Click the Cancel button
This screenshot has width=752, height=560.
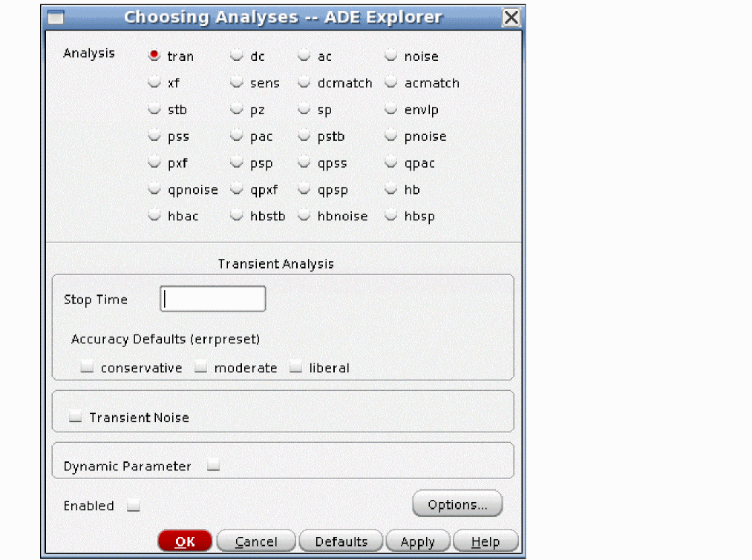point(256,541)
